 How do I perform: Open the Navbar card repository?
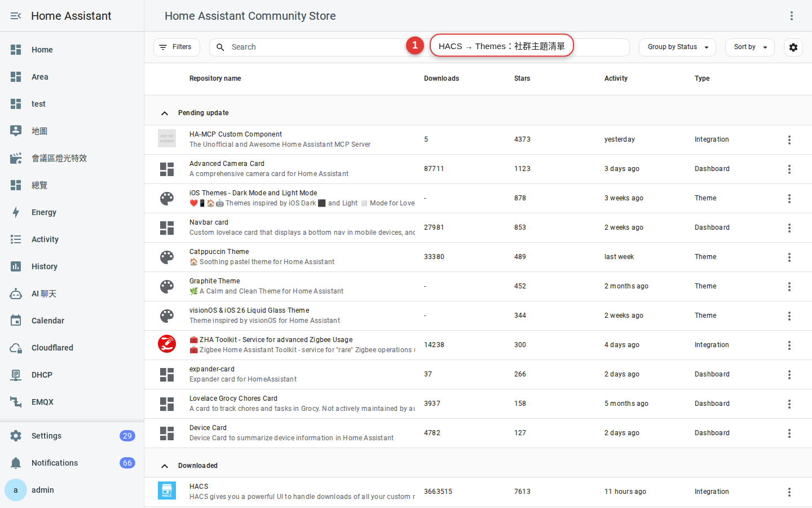tap(478, 228)
